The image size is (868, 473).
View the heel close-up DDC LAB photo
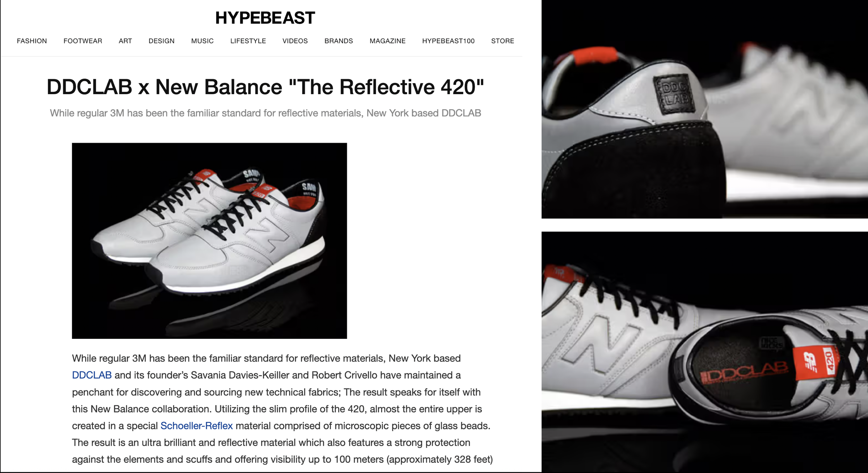pyautogui.click(x=704, y=109)
